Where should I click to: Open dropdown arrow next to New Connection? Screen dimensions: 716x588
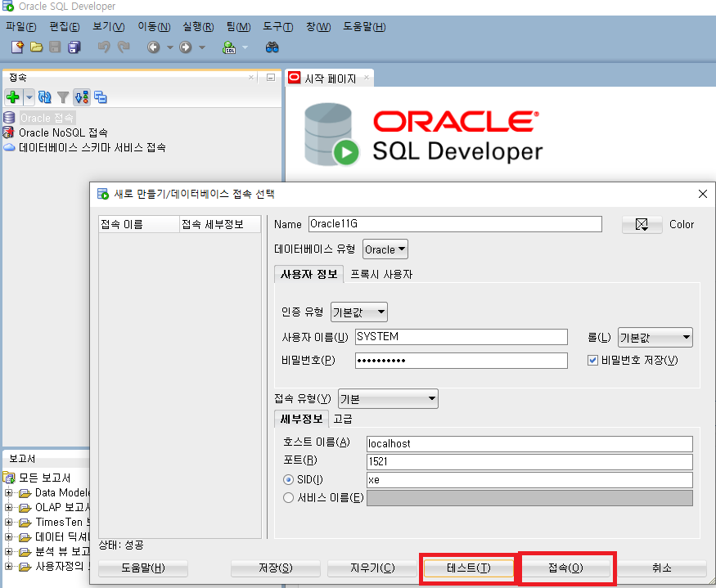click(29, 97)
